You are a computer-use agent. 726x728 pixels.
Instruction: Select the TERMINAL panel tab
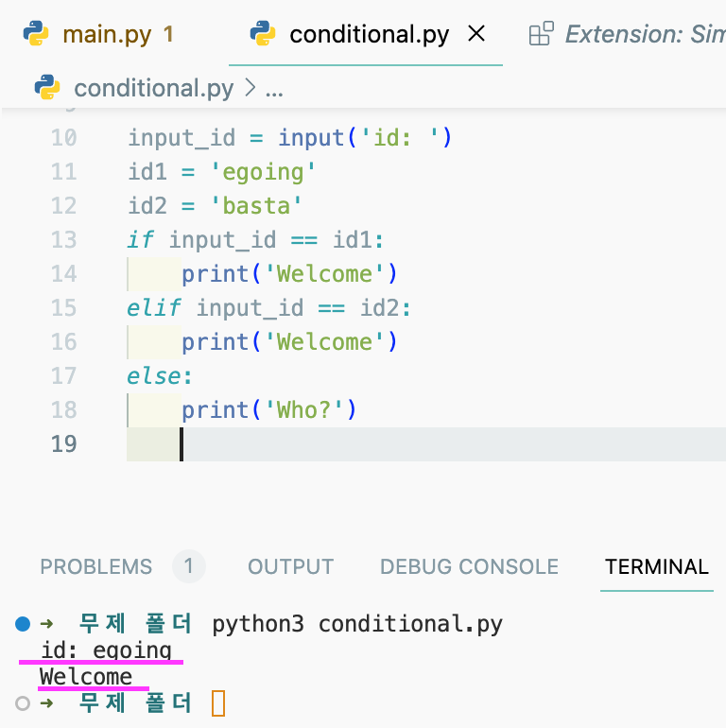[657, 566]
